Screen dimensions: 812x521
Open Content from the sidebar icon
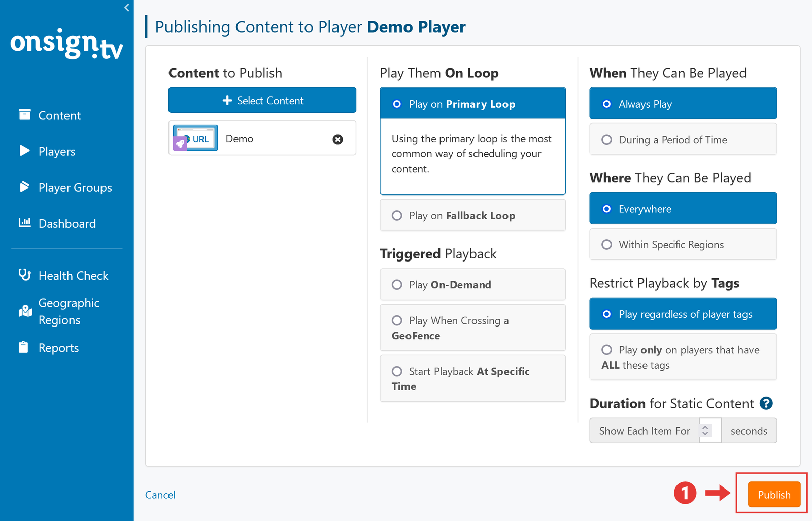[x=24, y=115]
